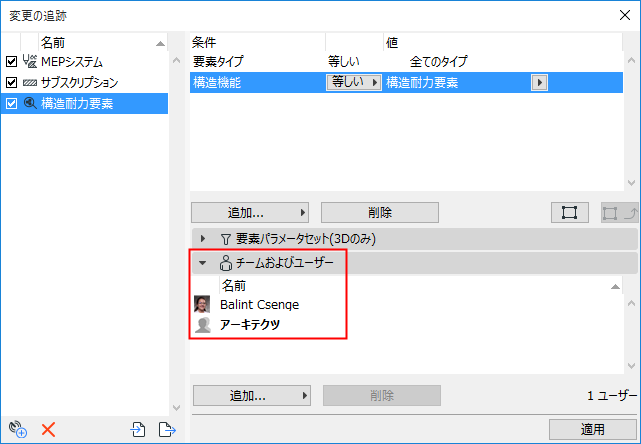Click the 条件 column header
641x444 pixels.
258,43
